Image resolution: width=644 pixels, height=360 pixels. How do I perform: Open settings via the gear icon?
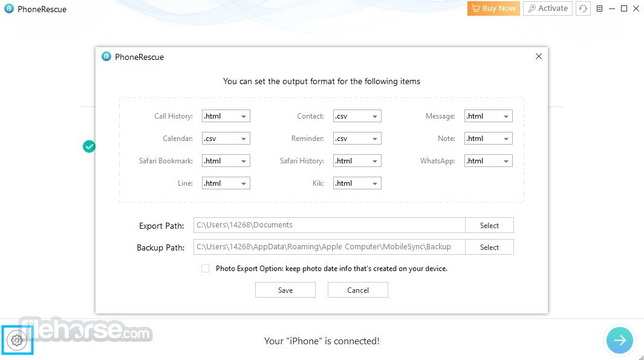17,340
